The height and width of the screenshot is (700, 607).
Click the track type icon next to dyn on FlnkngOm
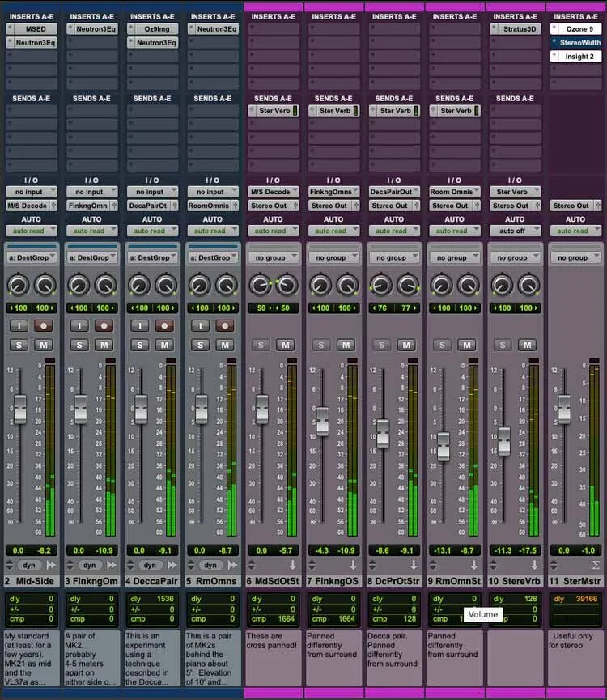[x=112, y=565]
